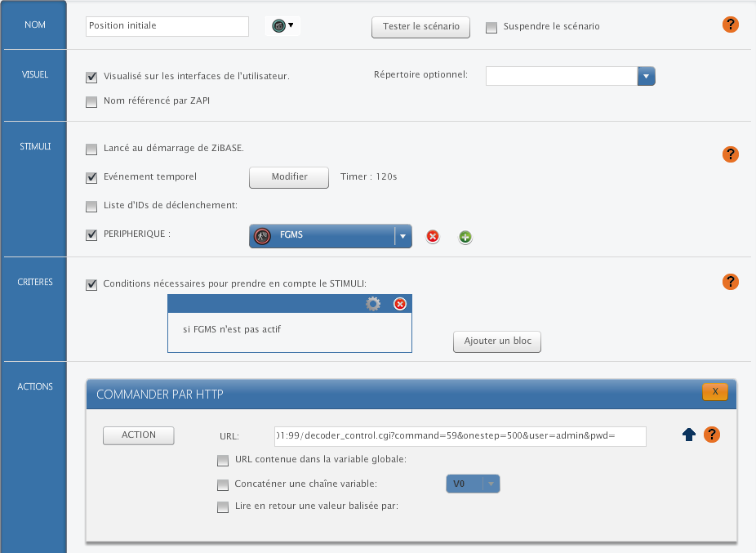Delete the FGMS peripheral with the red X icon

click(432, 236)
